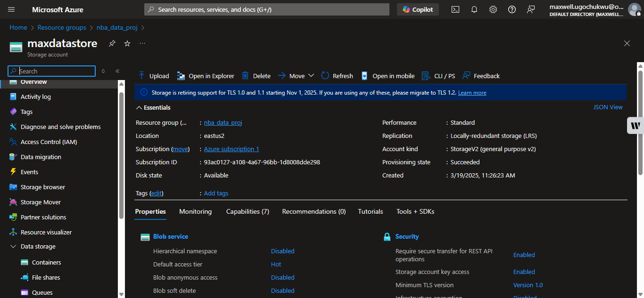Open Azure subscription 1 link

tap(231, 149)
